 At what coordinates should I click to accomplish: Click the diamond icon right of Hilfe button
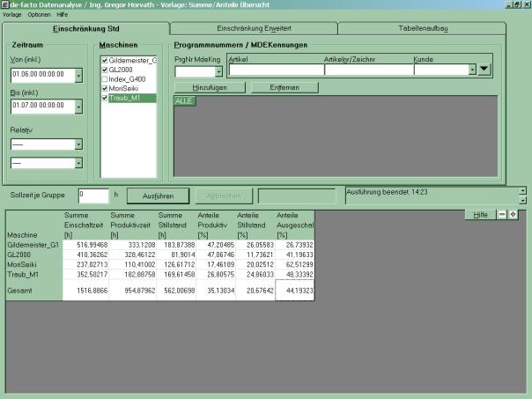point(513,214)
